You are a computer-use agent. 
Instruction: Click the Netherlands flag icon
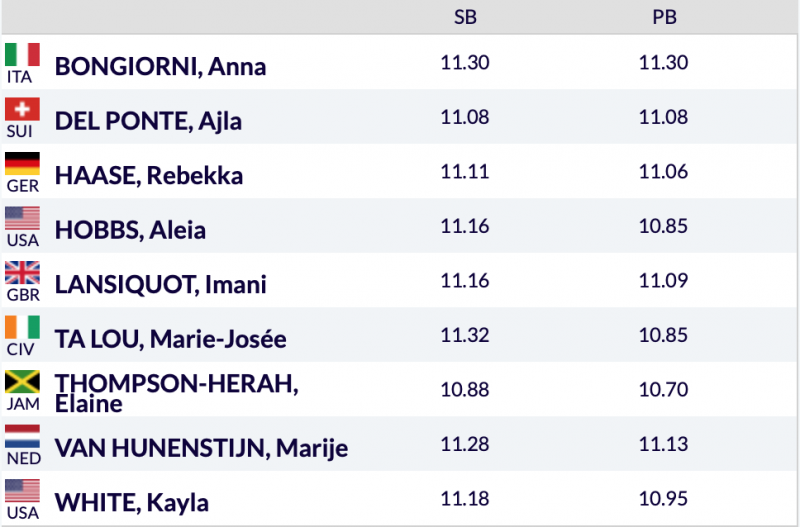(22, 436)
